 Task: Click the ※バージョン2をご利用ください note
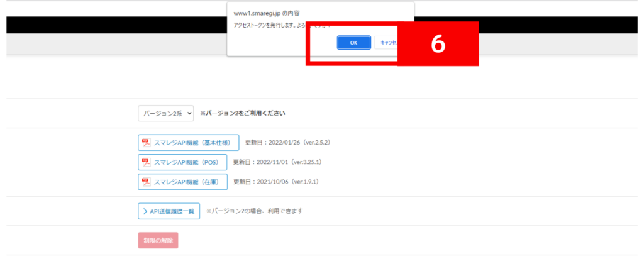click(x=242, y=114)
